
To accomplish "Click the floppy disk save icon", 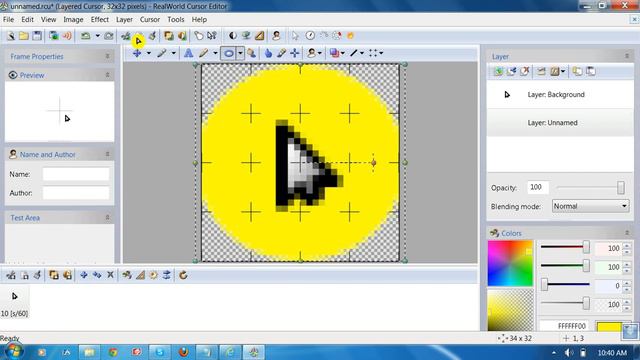I will click(x=37, y=36).
